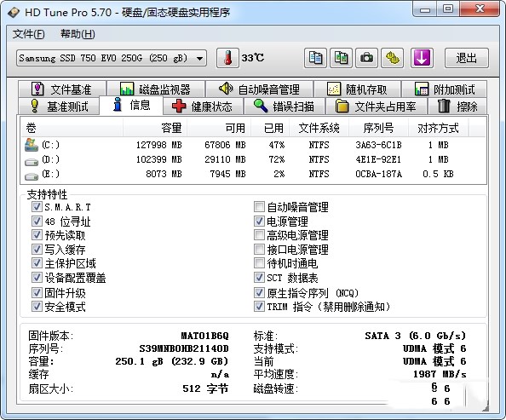Toggle the 48 位寻址 checkbox
Viewport: 506px width, 420px height.
[37, 222]
